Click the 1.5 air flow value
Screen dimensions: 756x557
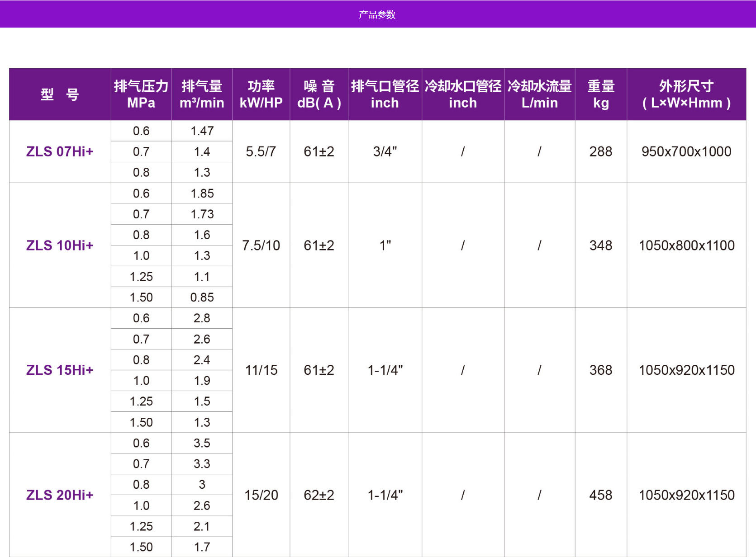202,401
